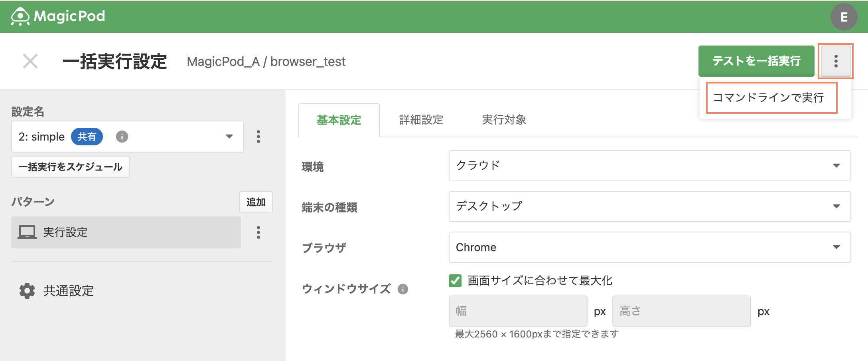This screenshot has height=361, width=868.
Task: Click the laptop icon in 実行設定 row
Action: click(27, 232)
